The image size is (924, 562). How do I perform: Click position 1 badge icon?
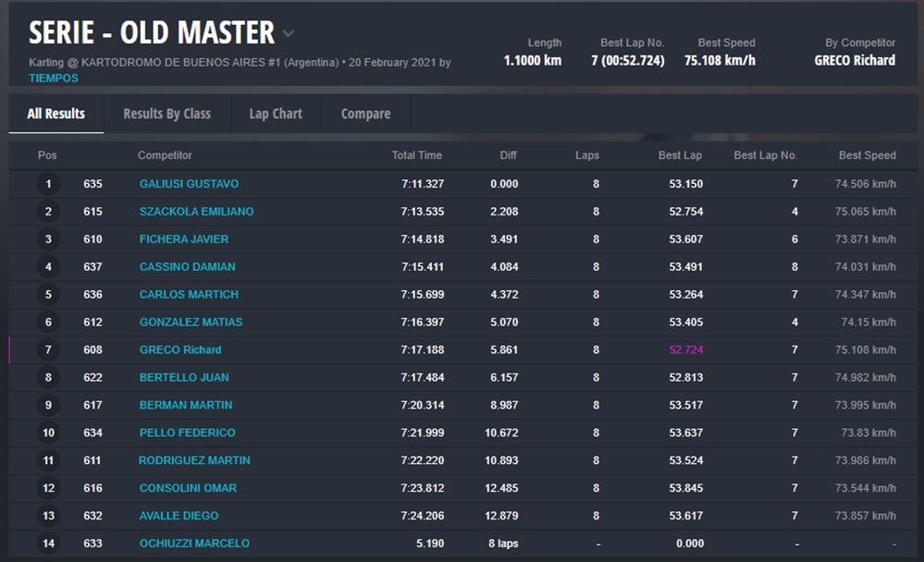tap(48, 184)
